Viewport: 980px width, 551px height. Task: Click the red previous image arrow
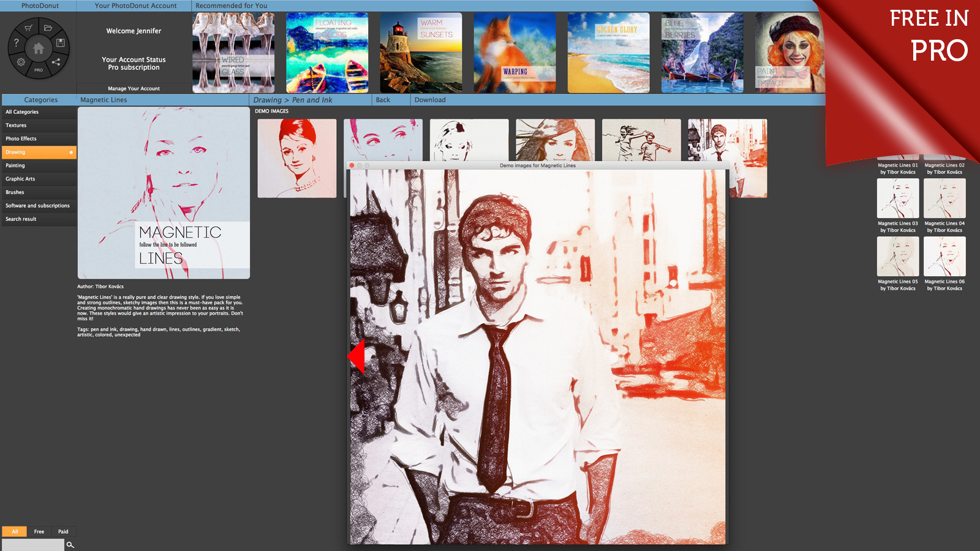tap(356, 356)
